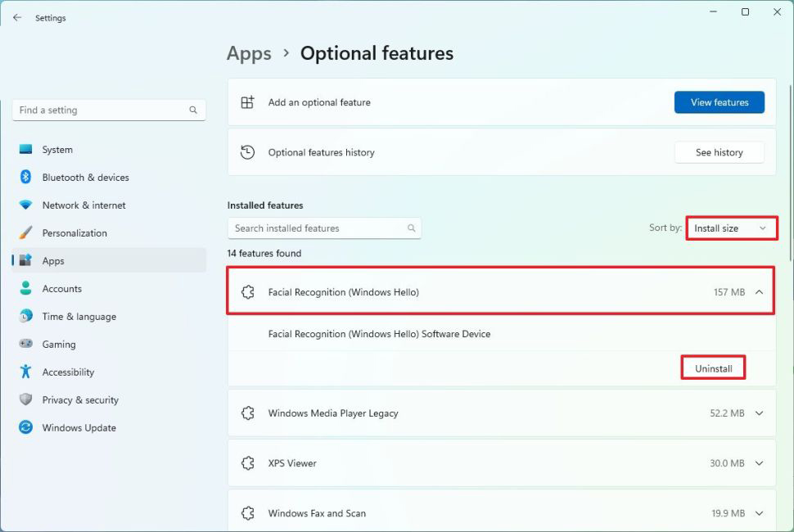Go to Personalization settings

click(x=74, y=233)
